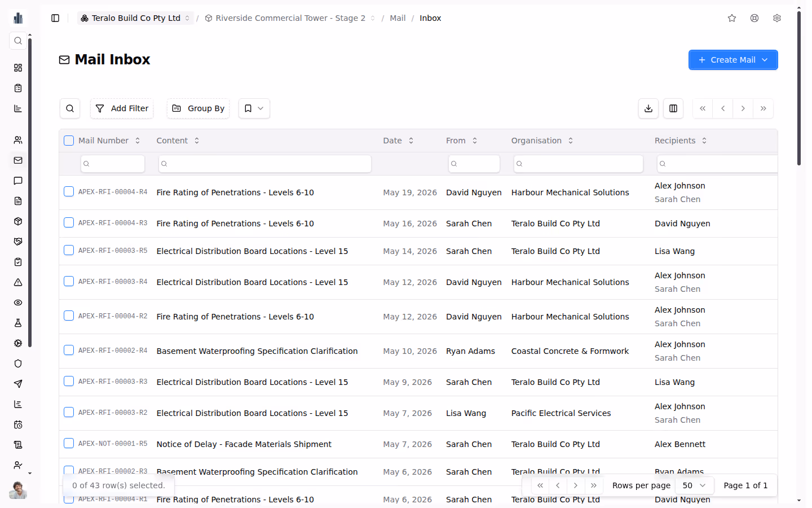This screenshot has height=508, width=812.
Task: Click the Group By button
Action: pos(198,108)
